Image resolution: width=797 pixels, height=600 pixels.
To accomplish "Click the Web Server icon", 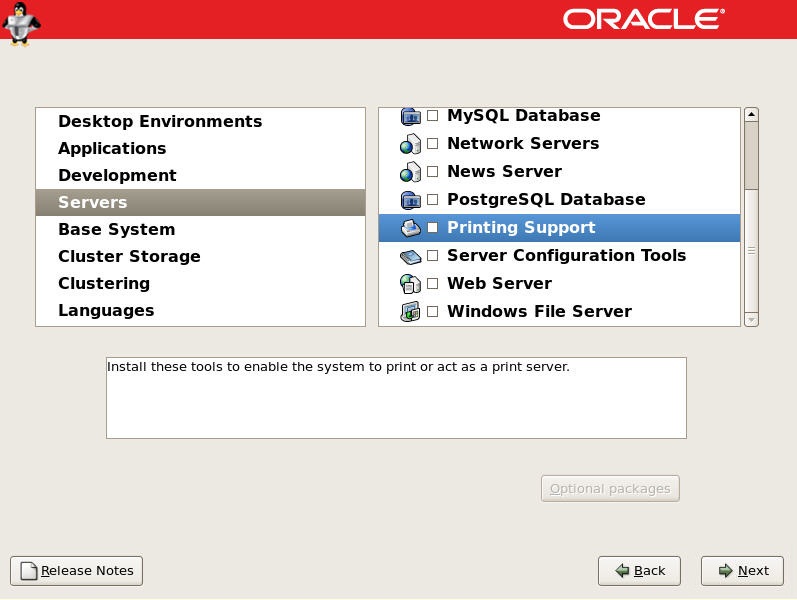I will pos(410,284).
